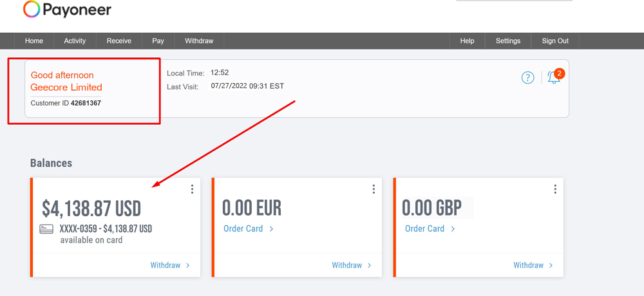Click Withdraw on the GBP balance card
The width and height of the screenshot is (644, 296).
533,265
